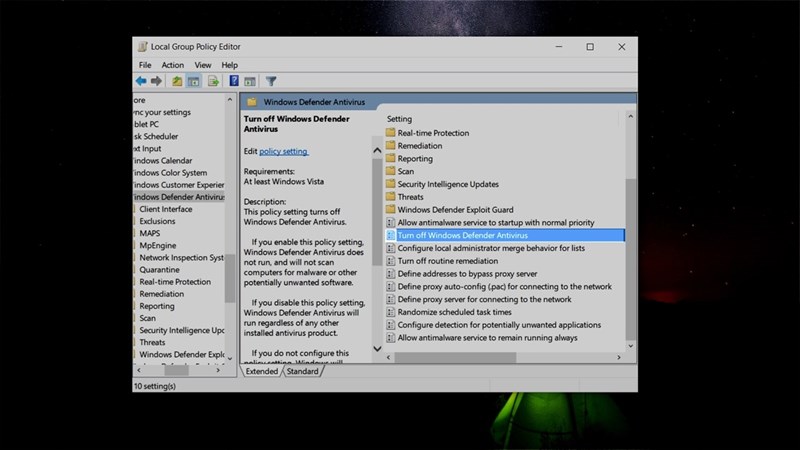The width and height of the screenshot is (800, 450).
Task: Click the Back arrow toolbar icon
Action: point(141,81)
